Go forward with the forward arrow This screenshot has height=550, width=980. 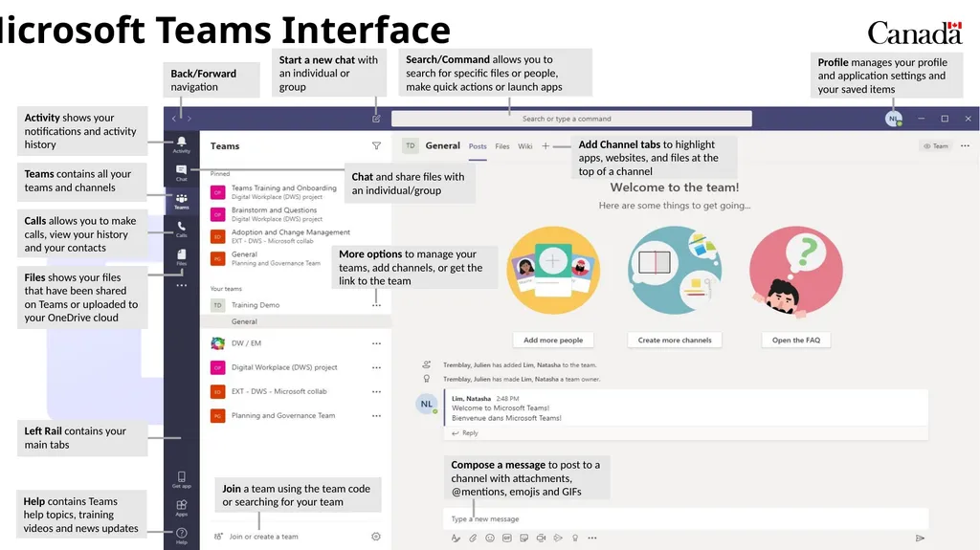[x=189, y=118]
